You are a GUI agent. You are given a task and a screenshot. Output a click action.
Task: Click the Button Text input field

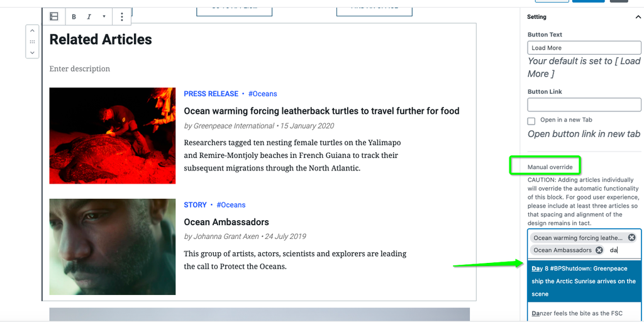584,48
